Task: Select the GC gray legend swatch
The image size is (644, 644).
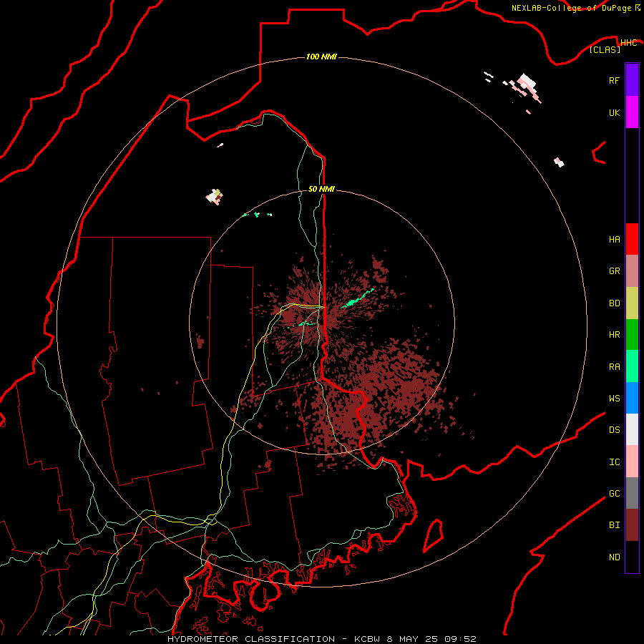Action: tap(632, 493)
